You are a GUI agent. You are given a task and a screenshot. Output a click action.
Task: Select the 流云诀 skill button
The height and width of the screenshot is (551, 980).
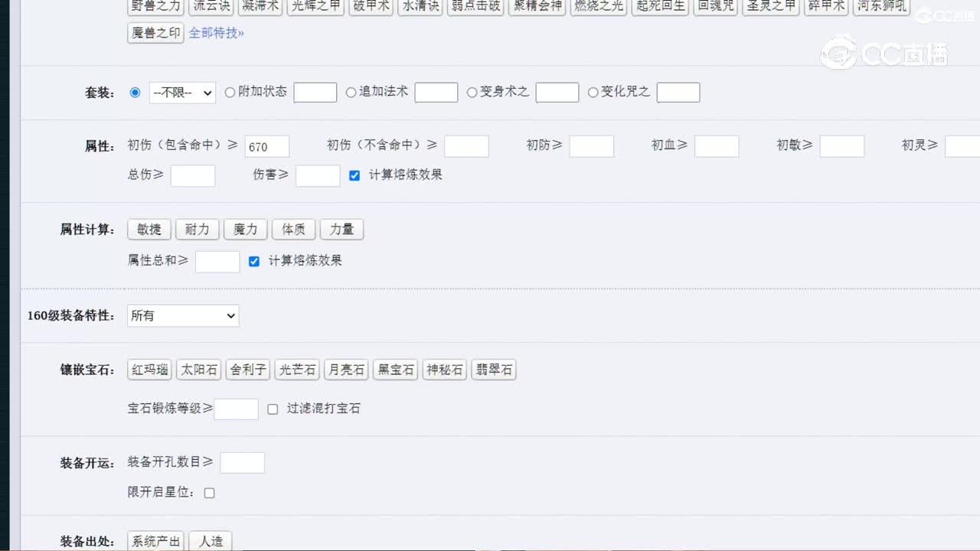210,7
